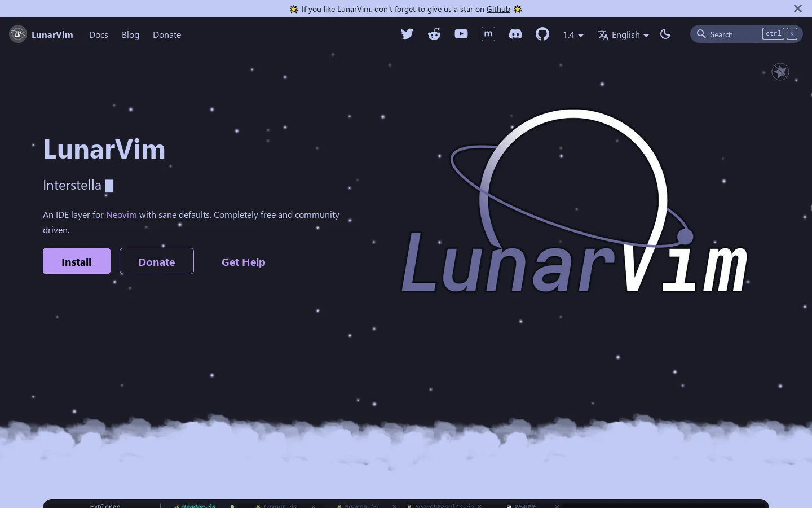The image size is (812, 508).
Task: Follow the Neovim link in description
Action: [121, 214]
